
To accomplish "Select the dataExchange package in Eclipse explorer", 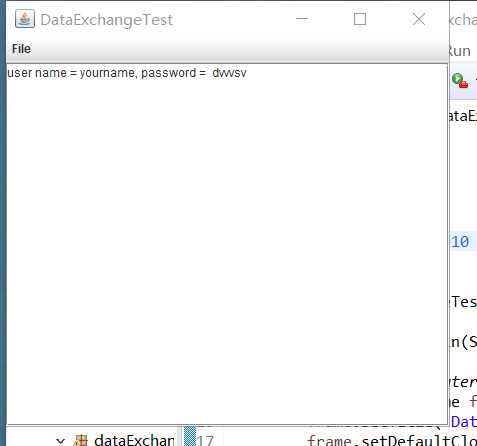I will click(x=134, y=440).
